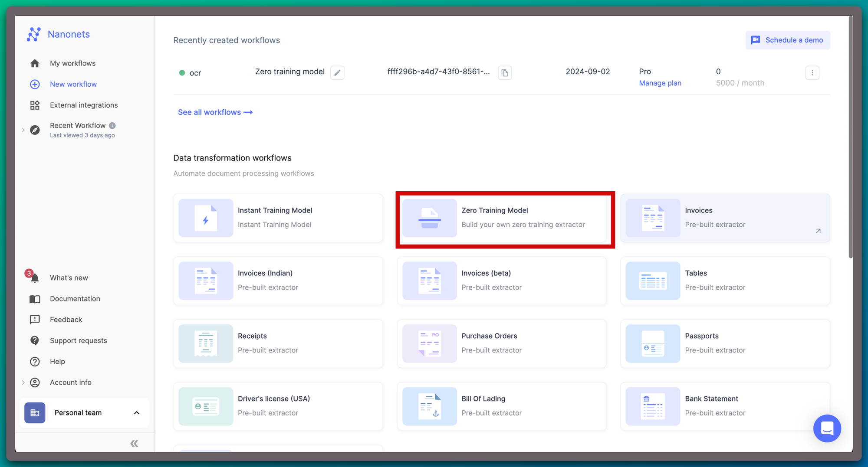Click the Help circle icon
This screenshot has height=467, width=868.
coord(35,361)
